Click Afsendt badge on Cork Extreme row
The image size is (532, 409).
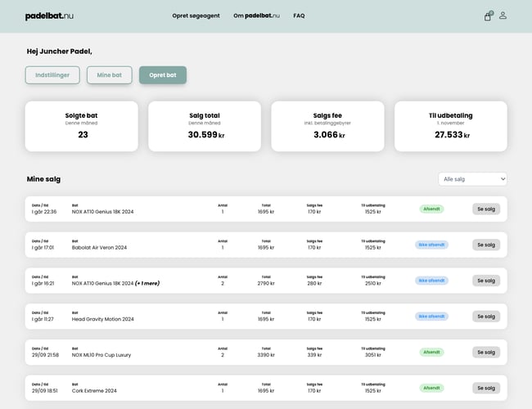(431, 388)
